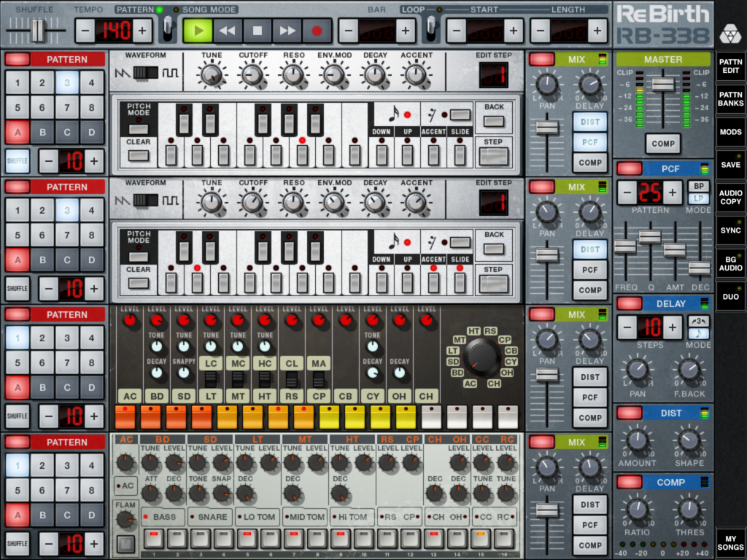Viewport: 747px width, 560px height.
Task: Start playback with the green play button
Action: (x=198, y=31)
